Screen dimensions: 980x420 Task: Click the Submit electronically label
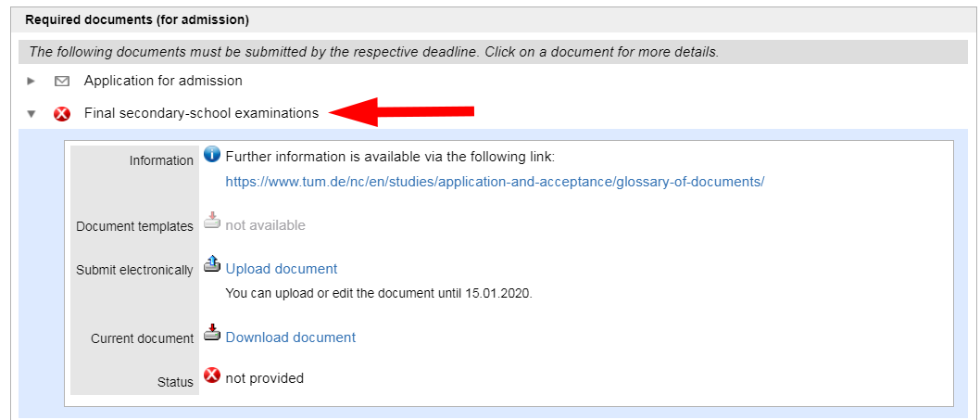[134, 271]
